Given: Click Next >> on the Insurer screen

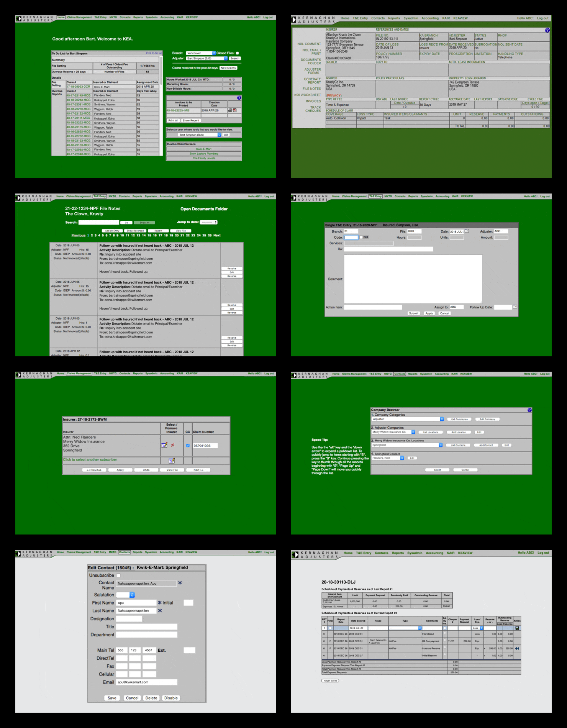Looking at the screenshot, I should coord(198,470).
